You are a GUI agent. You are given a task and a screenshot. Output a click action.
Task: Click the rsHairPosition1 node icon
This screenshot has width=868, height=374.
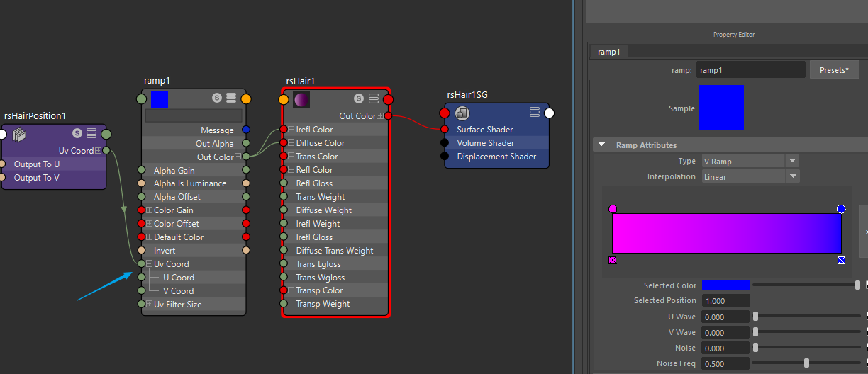[x=19, y=133]
